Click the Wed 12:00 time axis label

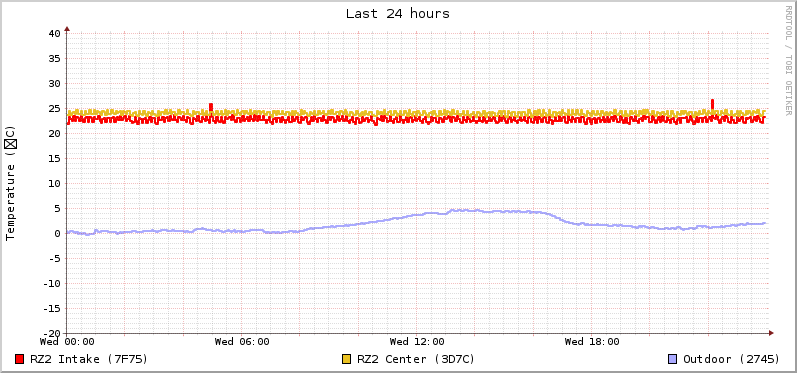417,342
